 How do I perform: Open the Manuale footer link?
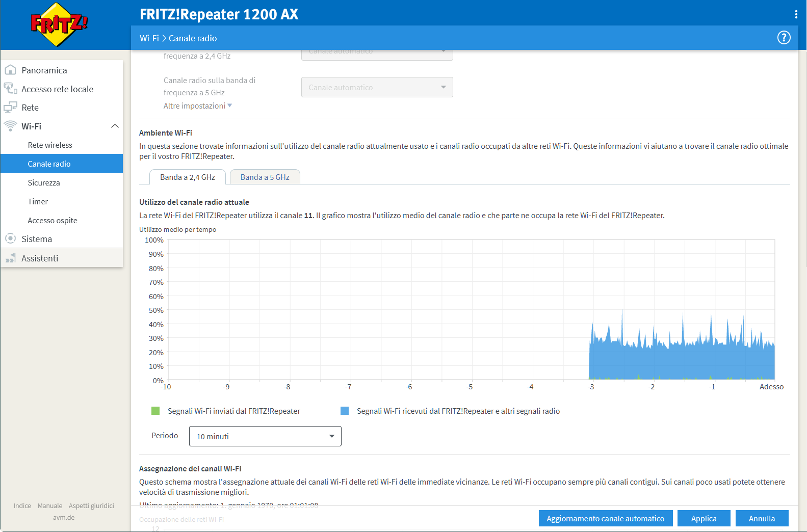pyautogui.click(x=50, y=506)
